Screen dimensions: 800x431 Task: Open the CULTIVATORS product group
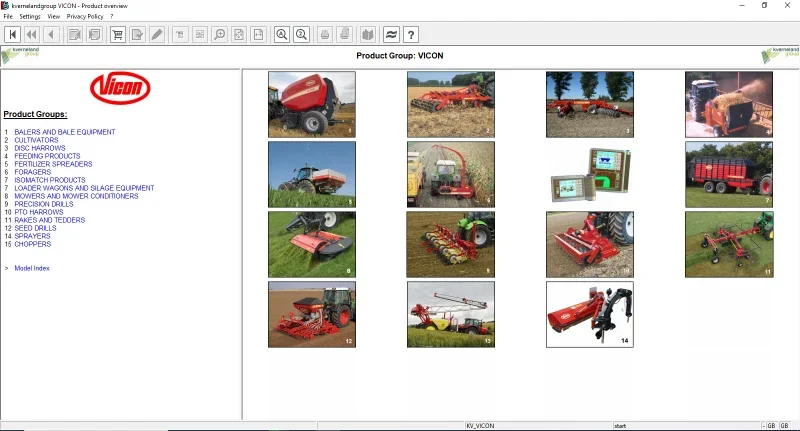pos(36,140)
